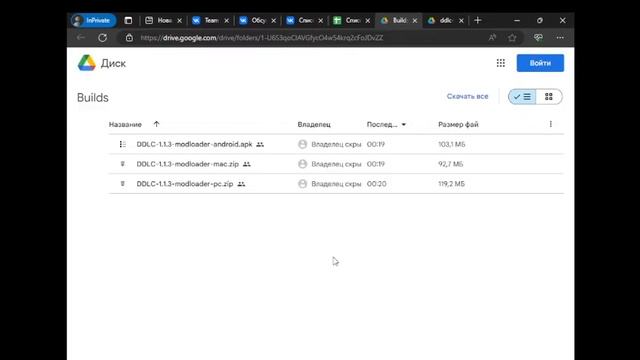
Task: Open the Google apps grid
Action: (501, 63)
